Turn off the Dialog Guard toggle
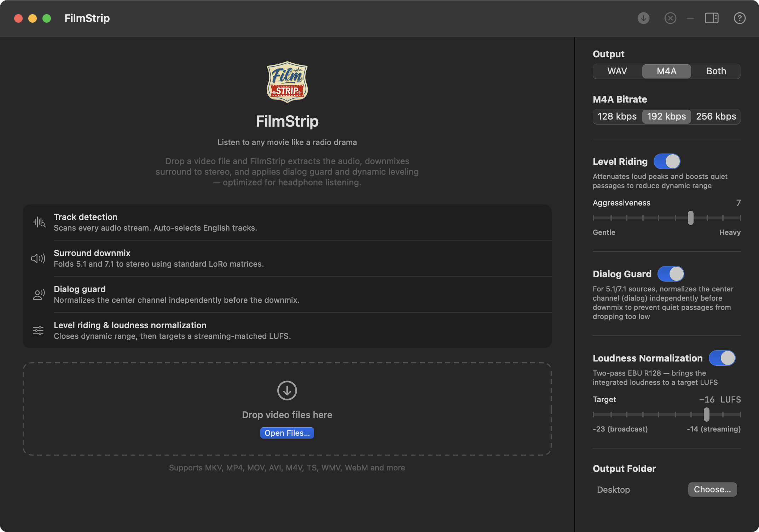 [671, 274]
